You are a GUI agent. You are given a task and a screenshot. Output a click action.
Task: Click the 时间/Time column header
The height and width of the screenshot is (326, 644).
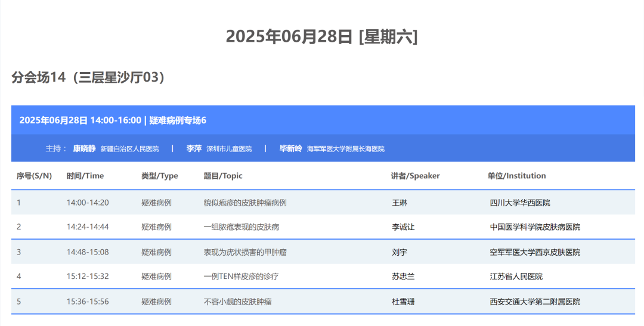(x=85, y=176)
